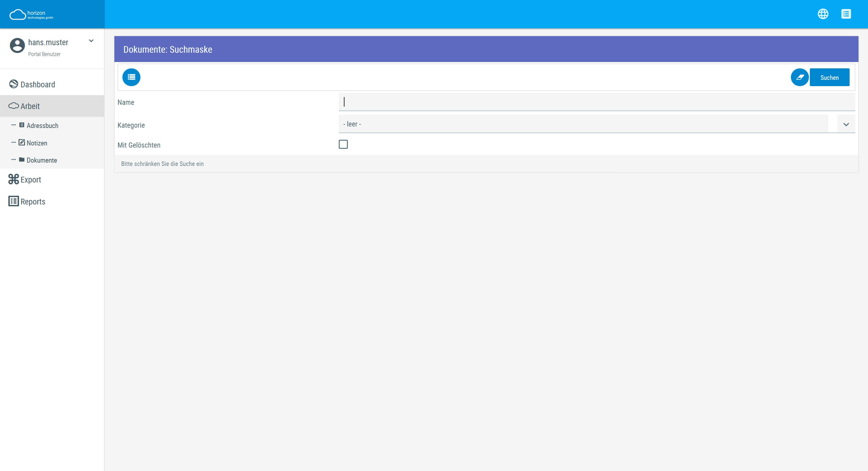Select Dokumente in the sidebar
Viewport: 868px width, 471px height.
(42, 160)
